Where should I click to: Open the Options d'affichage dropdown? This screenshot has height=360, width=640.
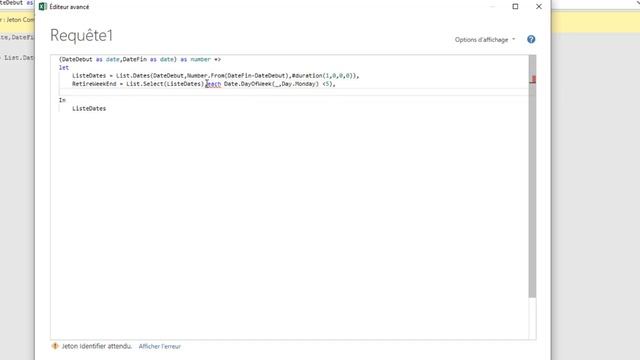tap(485, 40)
